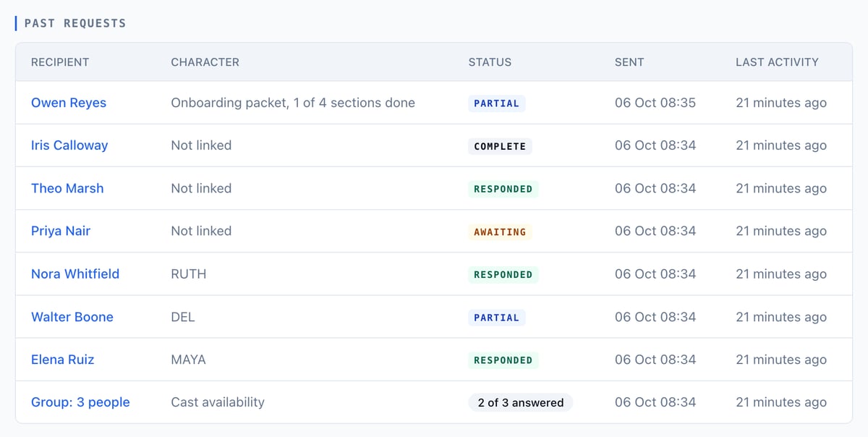Click 'Not linked' in Iris Calloway row

tap(201, 145)
